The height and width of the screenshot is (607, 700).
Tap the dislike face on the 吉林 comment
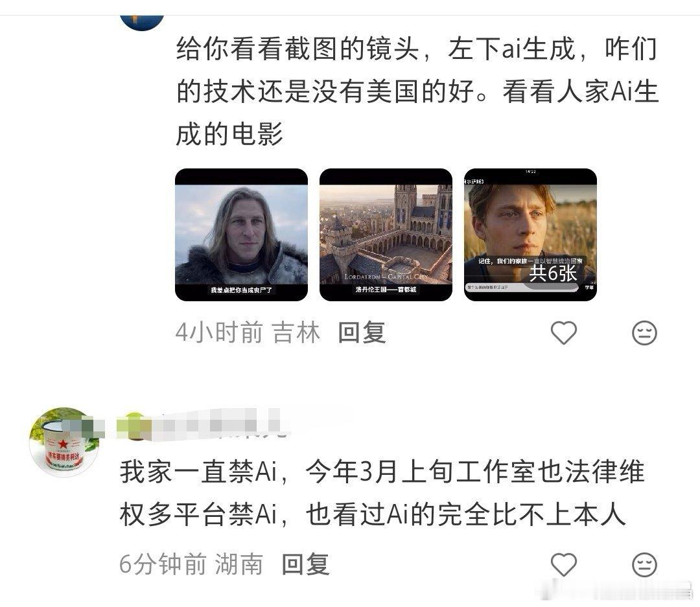[x=645, y=332]
